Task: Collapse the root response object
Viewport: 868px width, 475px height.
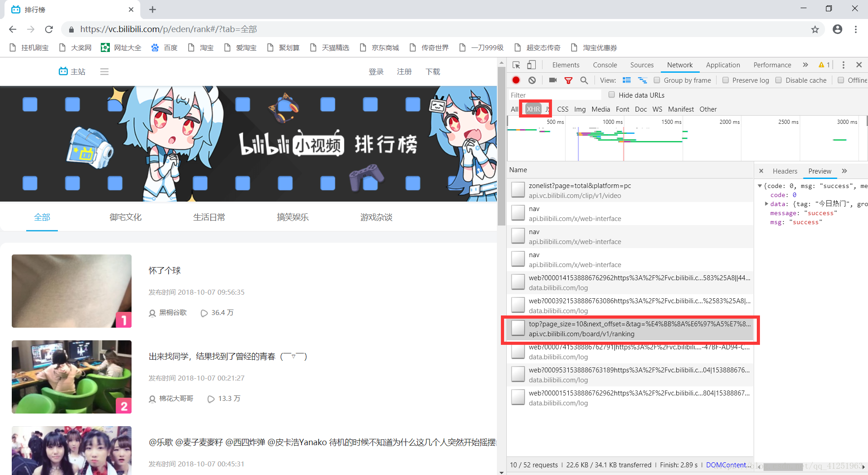Action: click(x=760, y=186)
